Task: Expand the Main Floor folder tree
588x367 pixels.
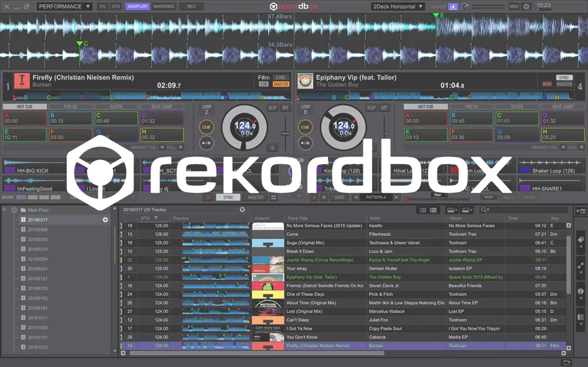Action: (14, 210)
